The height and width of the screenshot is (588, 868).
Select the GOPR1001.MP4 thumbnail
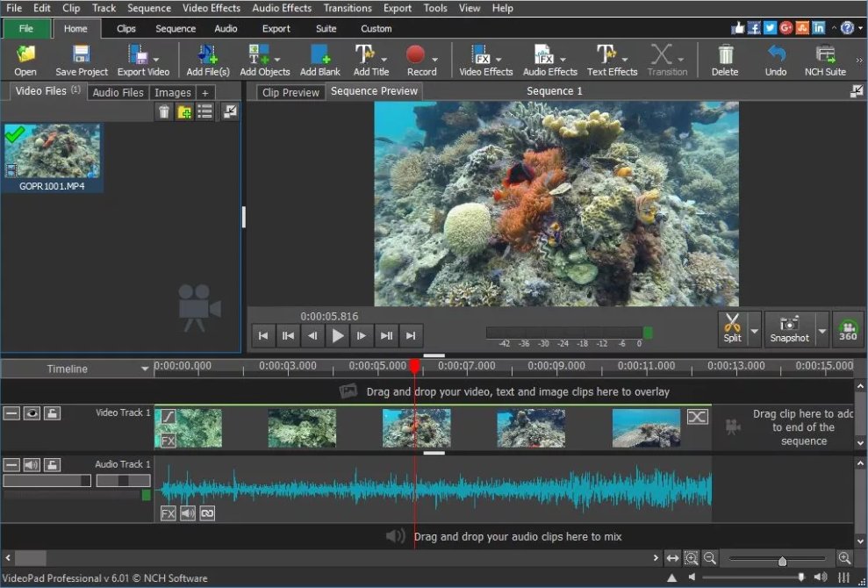coord(53,152)
